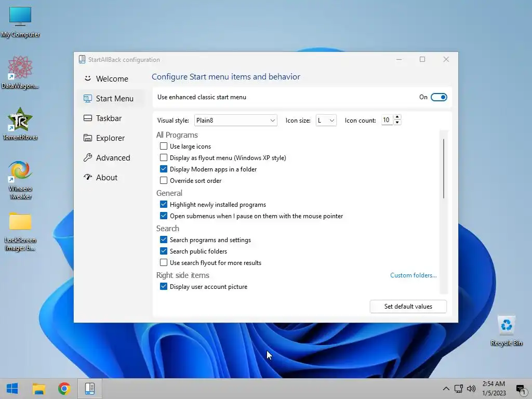This screenshot has height=399, width=532.
Task: Click the StartAllBack title bar icon
Action: tap(82, 59)
